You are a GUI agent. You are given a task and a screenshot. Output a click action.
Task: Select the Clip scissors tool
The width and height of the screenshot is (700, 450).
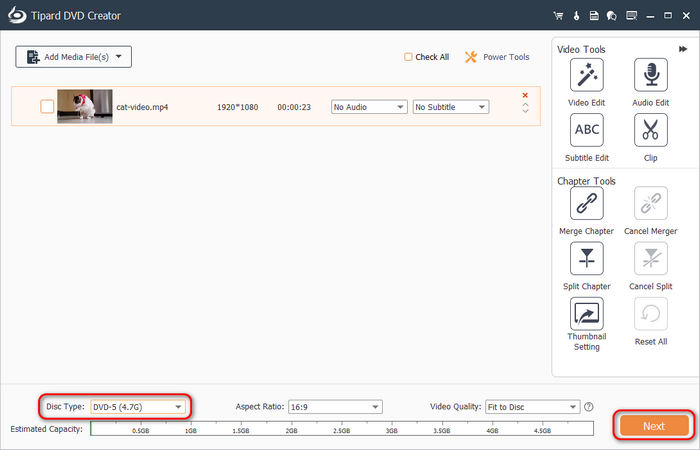pos(650,130)
